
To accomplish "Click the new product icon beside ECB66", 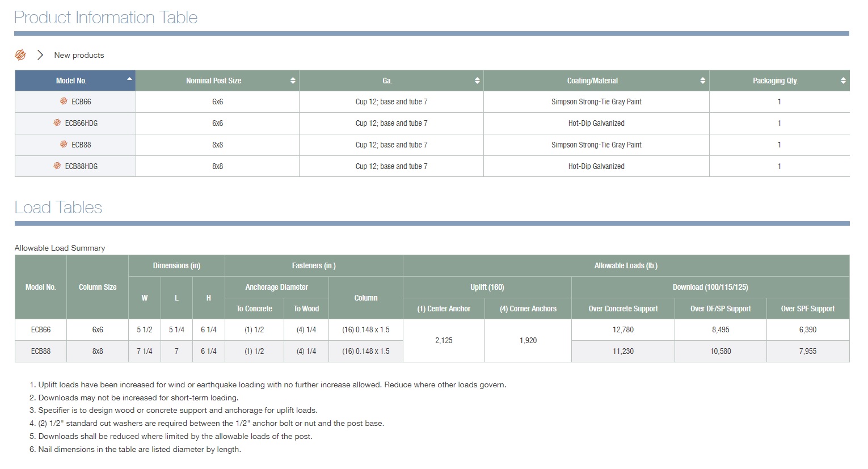I will coord(64,102).
